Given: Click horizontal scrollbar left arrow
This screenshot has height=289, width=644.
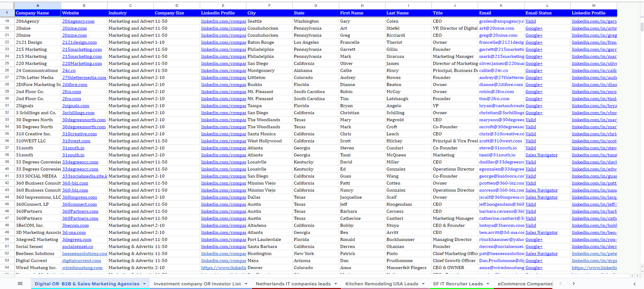Looking at the screenshot, I should tap(632, 276).
